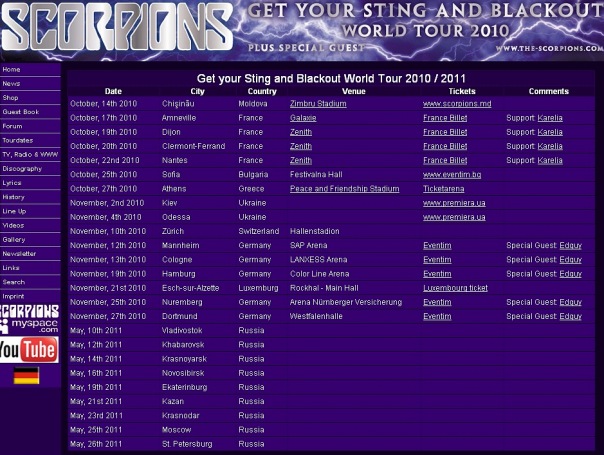Open the Gallery section
604x455 pixels.
pos(14,240)
